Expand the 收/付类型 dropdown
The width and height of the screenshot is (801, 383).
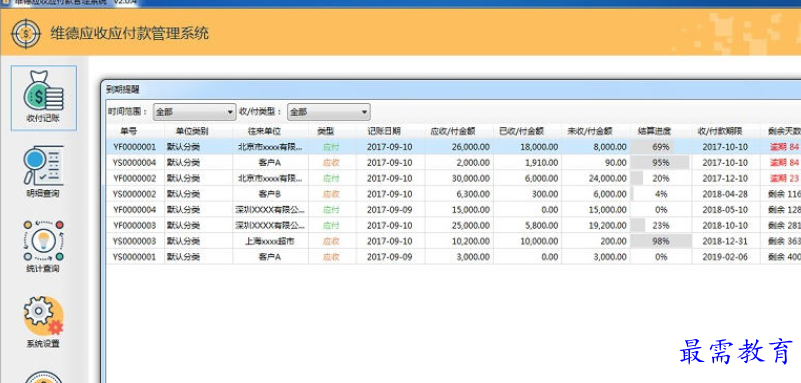pyautogui.click(x=328, y=112)
